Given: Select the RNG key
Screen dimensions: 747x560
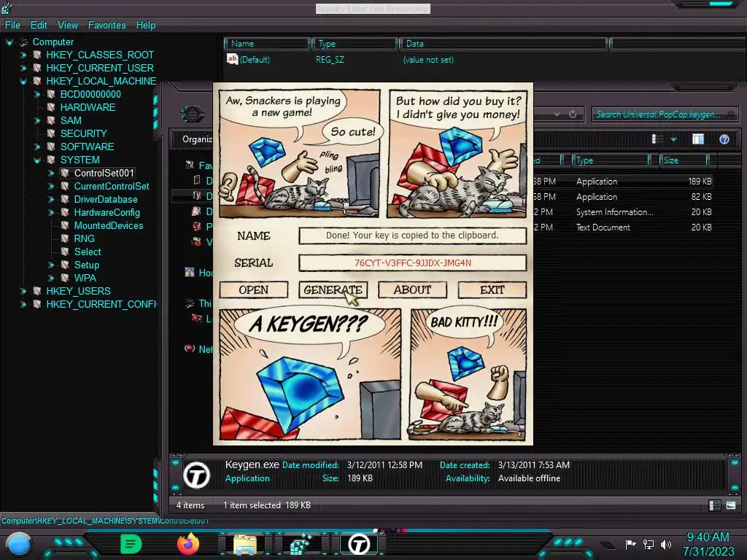Looking at the screenshot, I should tap(85, 238).
